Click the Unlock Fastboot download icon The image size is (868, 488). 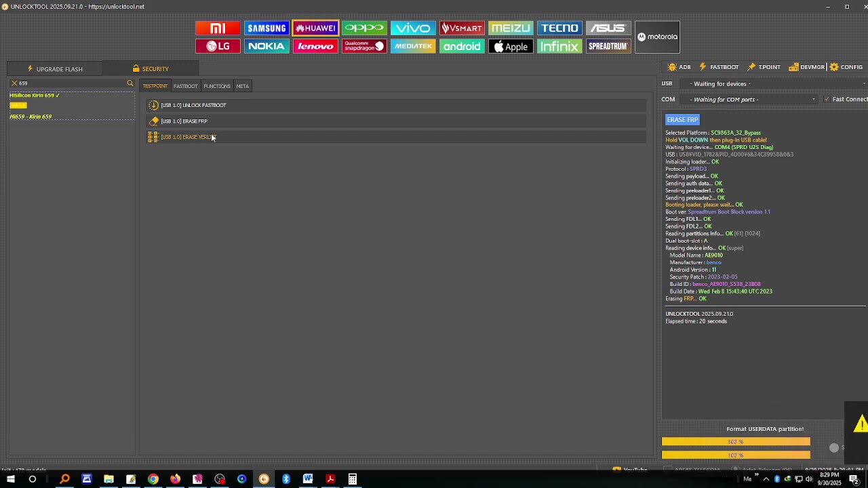point(154,105)
